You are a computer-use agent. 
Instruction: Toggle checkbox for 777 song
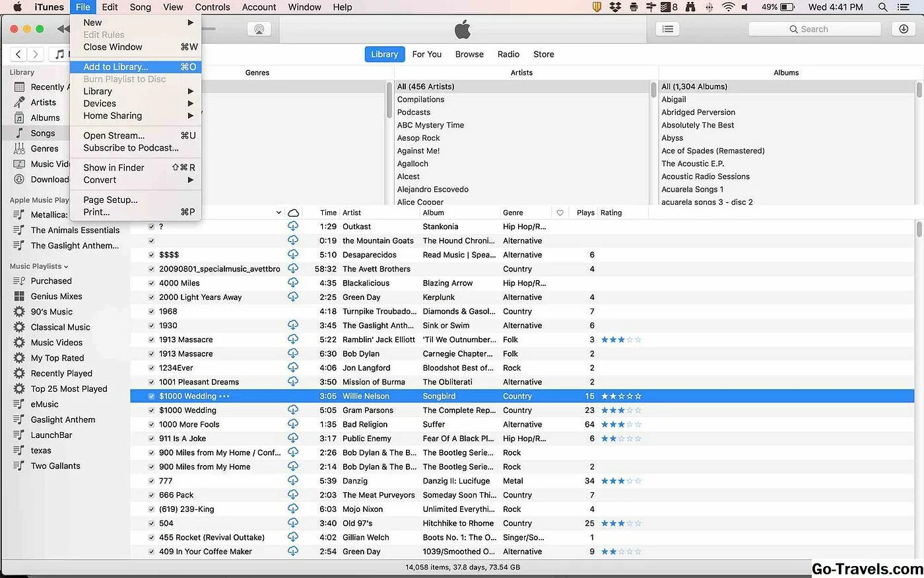151,481
